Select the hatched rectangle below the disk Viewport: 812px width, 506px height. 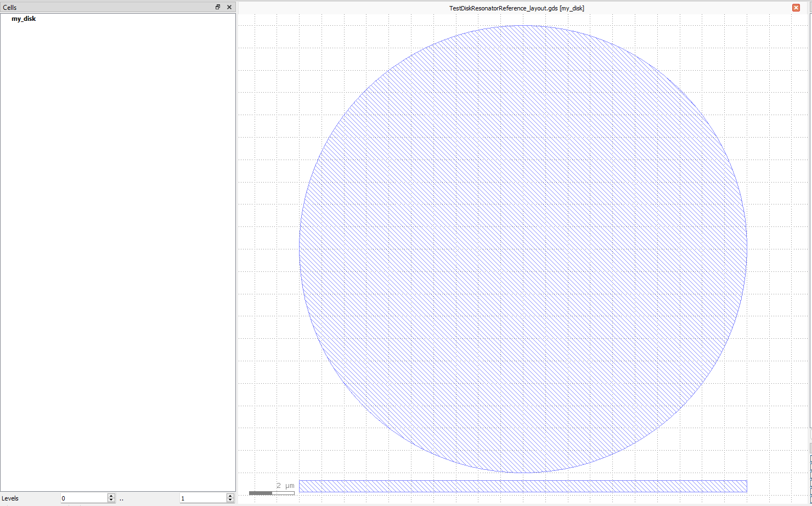(523, 486)
